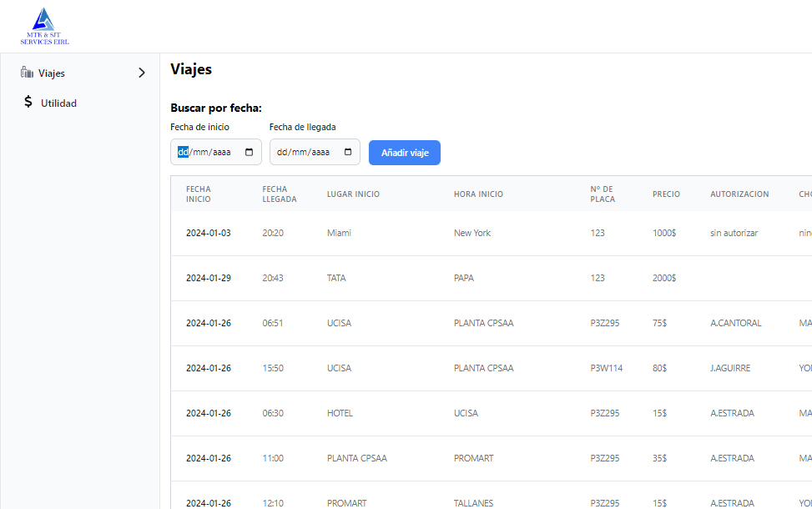This screenshot has height=509, width=812.
Task: Click the Precio column header
Action: pyautogui.click(x=666, y=194)
